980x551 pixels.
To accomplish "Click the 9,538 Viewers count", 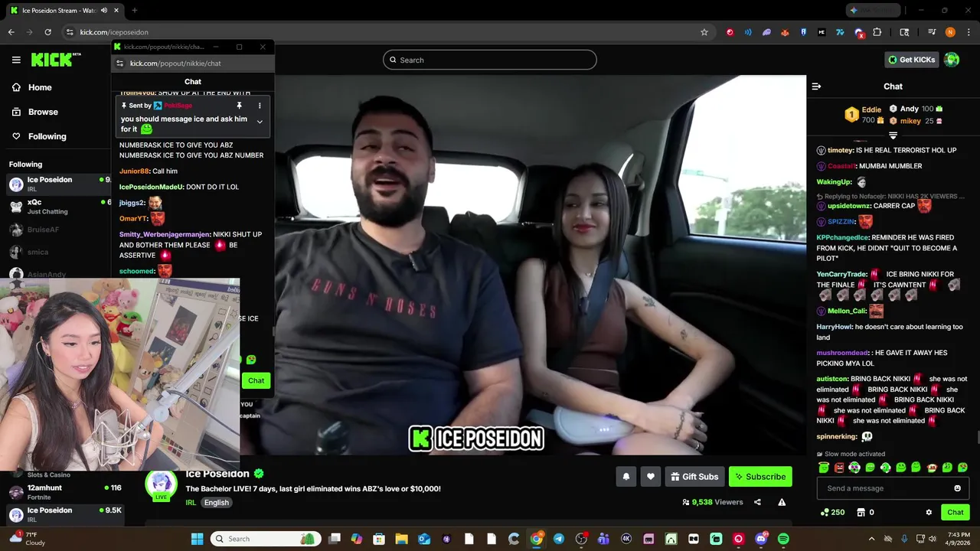I will [x=712, y=502].
